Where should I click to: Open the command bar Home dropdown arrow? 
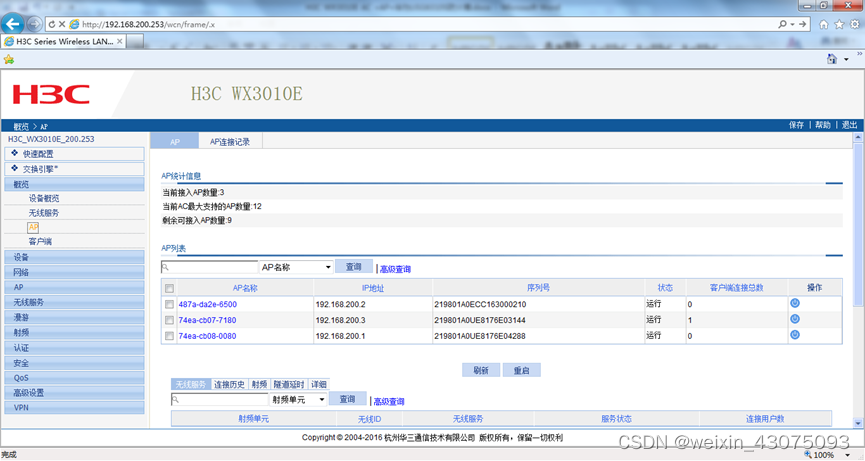coord(846,60)
